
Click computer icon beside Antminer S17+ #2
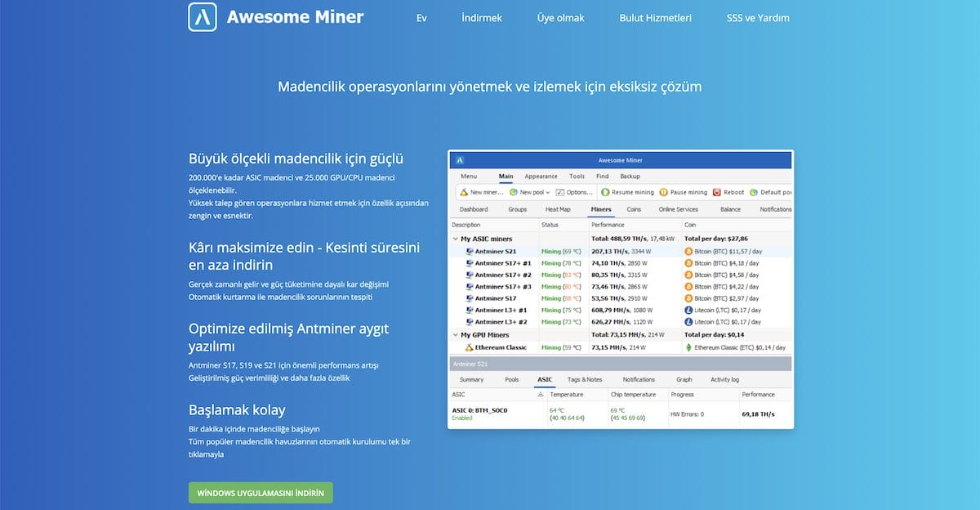coord(470,275)
